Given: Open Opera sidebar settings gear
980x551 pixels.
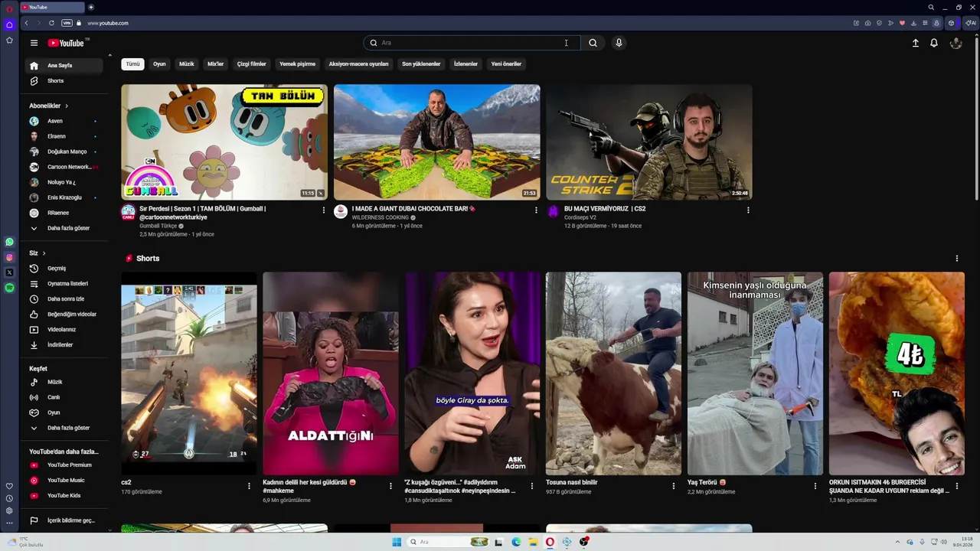Looking at the screenshot, I should pos(9,510).
